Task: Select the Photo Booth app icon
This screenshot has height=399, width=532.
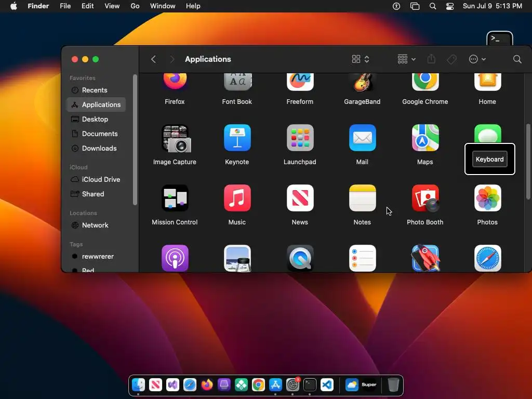Action: click(425, 198)
